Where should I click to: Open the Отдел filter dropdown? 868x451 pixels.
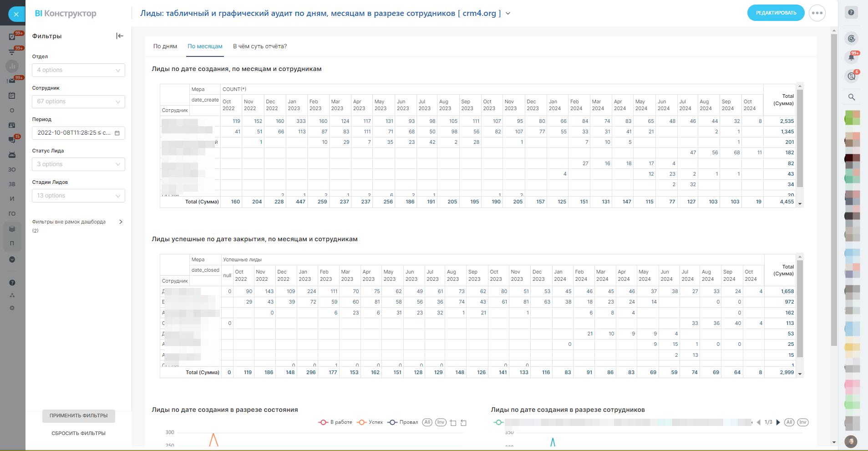pos(78,70)
